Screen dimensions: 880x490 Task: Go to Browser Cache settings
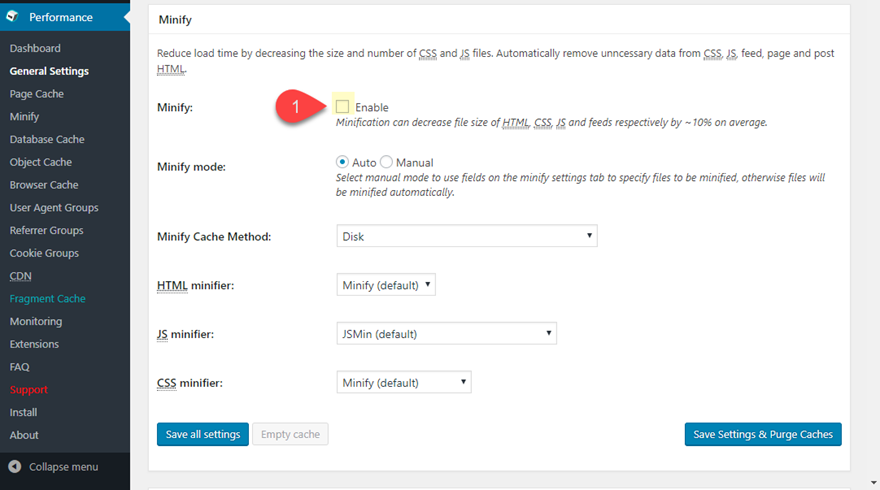(x=44, y=185)
